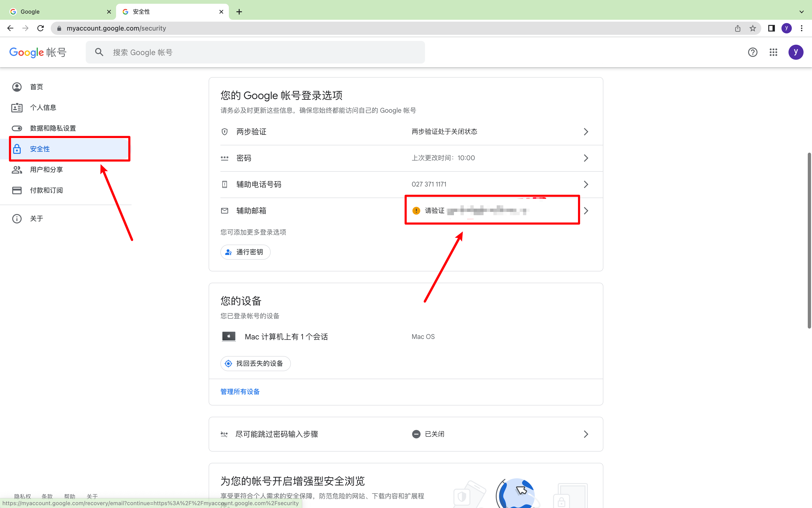Share this page from address bar
The height and width of the screenshot is (508, 812).
pos(738,28)
